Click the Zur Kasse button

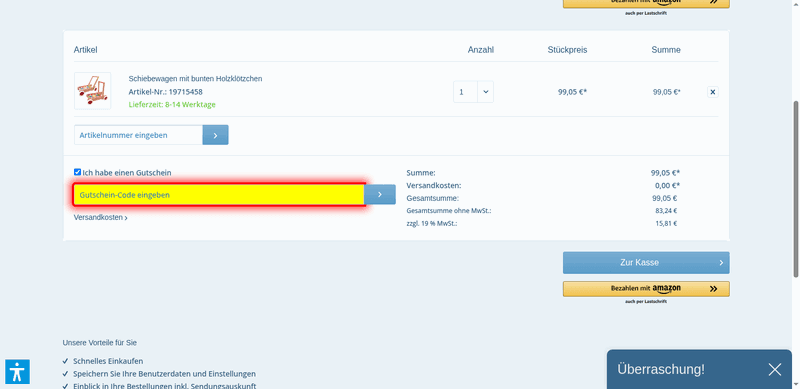[x=646, y=262]
